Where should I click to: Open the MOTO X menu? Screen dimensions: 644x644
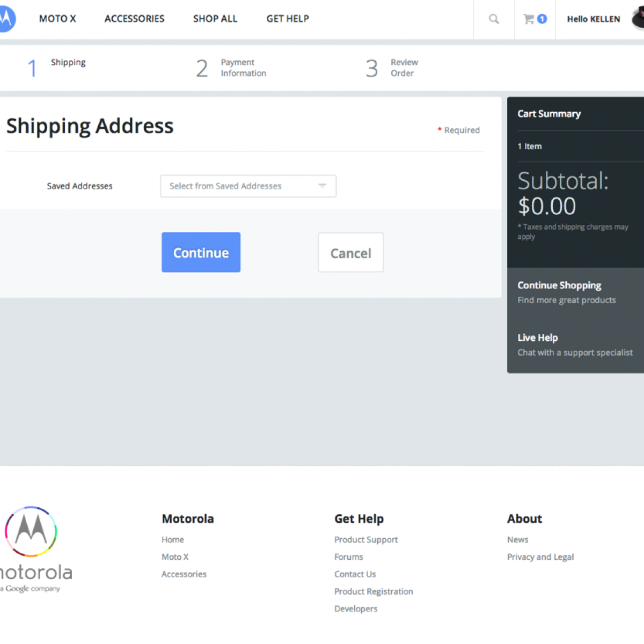57,19
